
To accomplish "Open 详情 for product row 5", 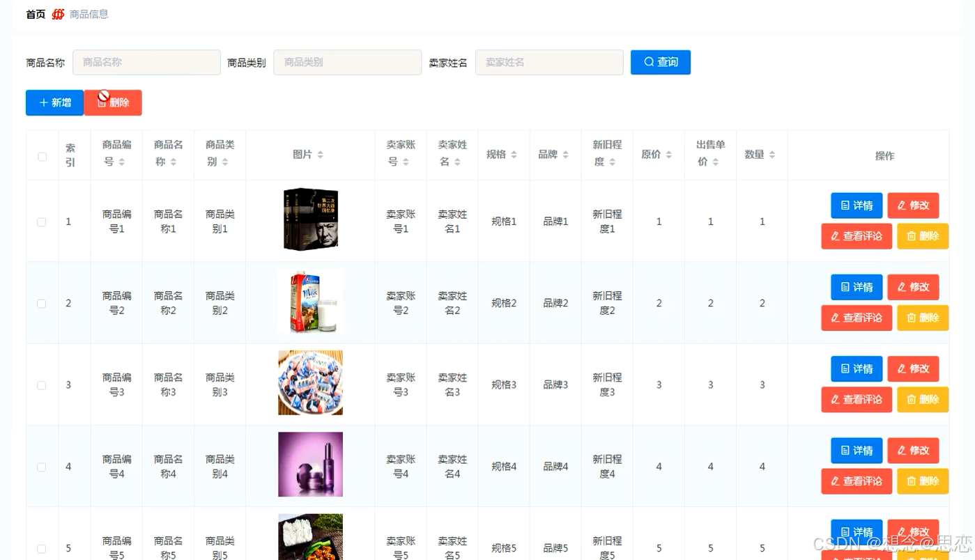I will 857,532.
